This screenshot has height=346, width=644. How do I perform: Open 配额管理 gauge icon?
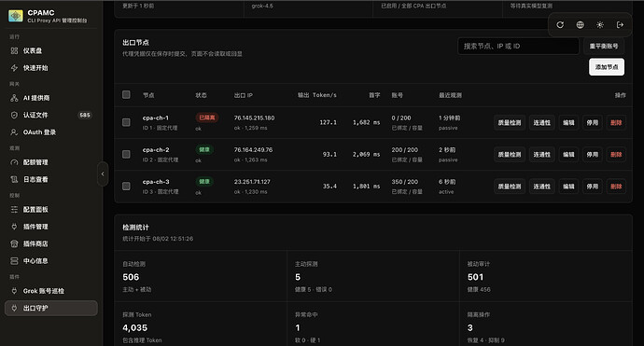point(14,162)
